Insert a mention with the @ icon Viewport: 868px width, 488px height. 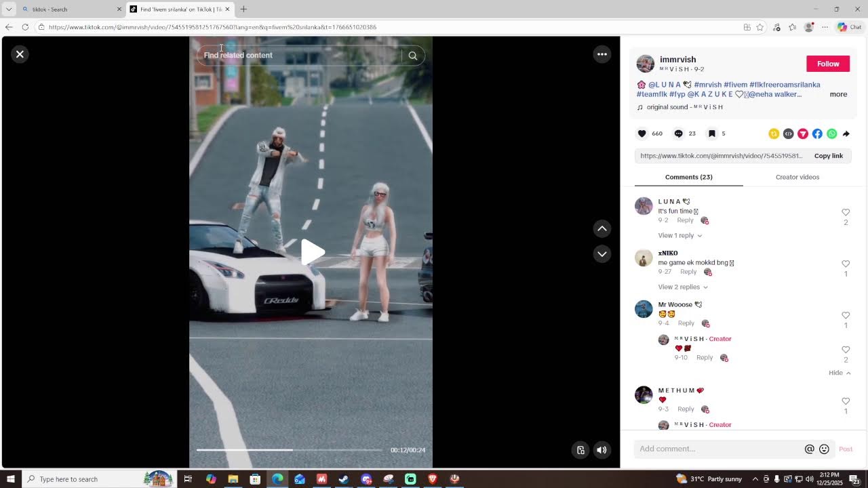(x=809, y=449)
